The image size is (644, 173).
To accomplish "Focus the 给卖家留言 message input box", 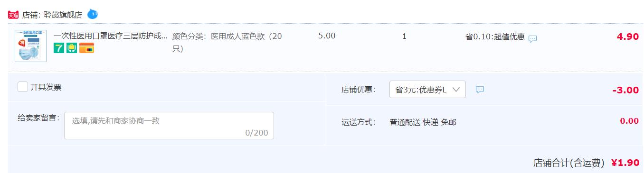I will point(169,126).
